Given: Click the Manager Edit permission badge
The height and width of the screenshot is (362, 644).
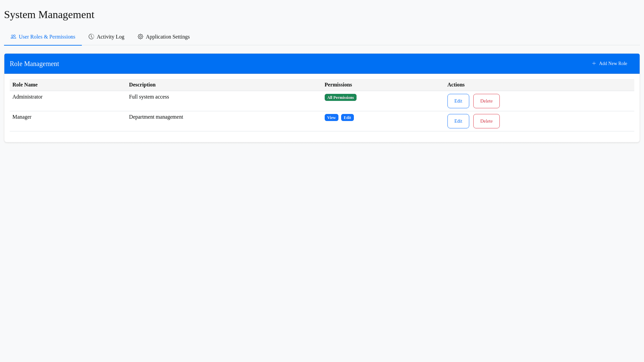Looking at the screenshot, I should click(347, 118).
